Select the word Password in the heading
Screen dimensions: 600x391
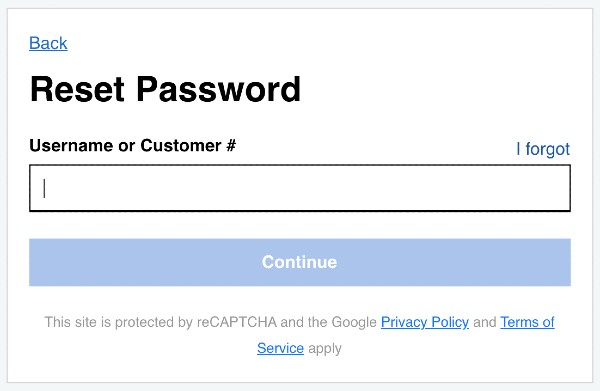[219, 89]
